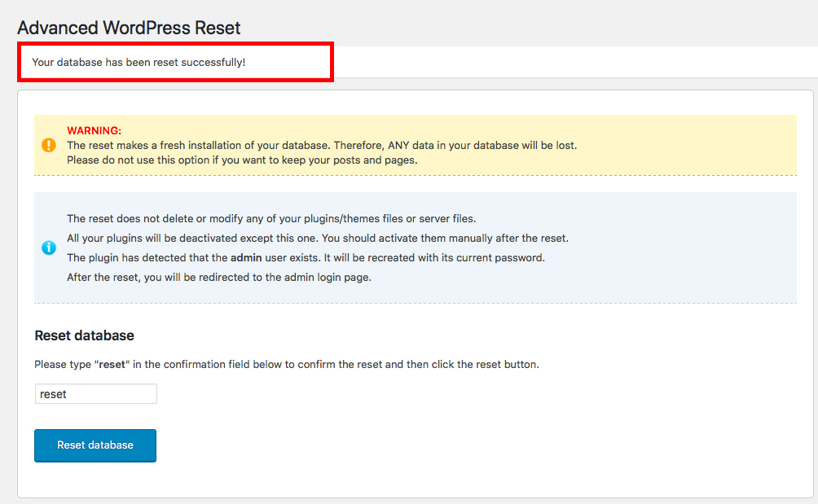
Task: Click the "does not delete or modify" line
Action: point(270,218)
